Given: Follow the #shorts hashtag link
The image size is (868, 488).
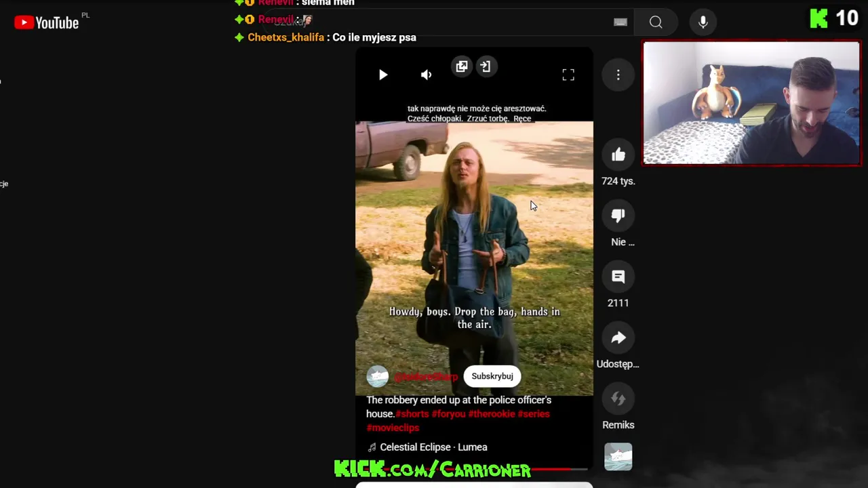Looking at the screenshot, I should coord(412,413).
